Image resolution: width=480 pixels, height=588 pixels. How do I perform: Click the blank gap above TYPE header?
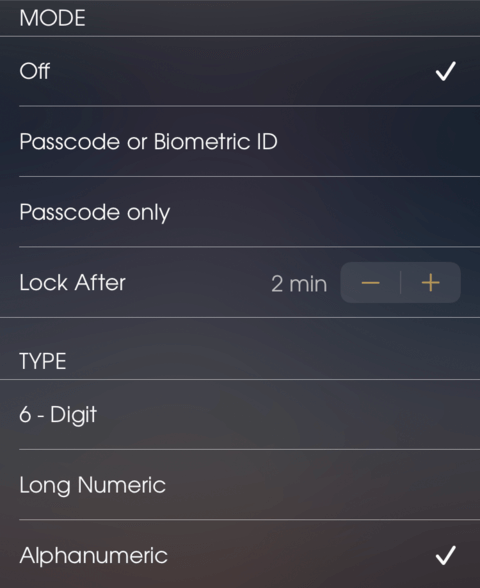240,333
